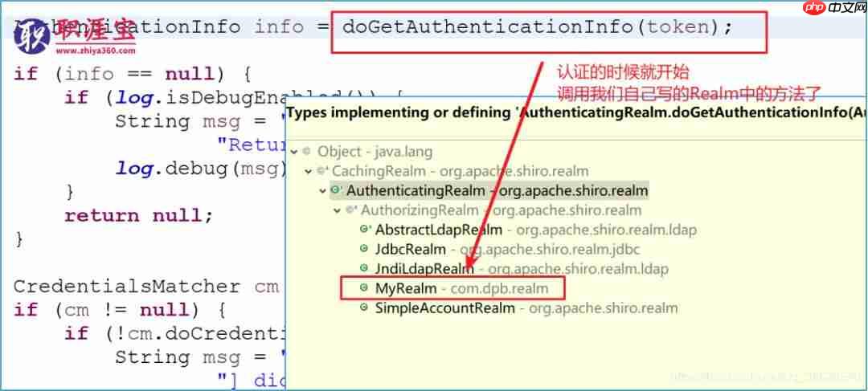Click the icon beside AuthenticatingRealm
This screenshot has width=868, height=391.
pos(336,190)
